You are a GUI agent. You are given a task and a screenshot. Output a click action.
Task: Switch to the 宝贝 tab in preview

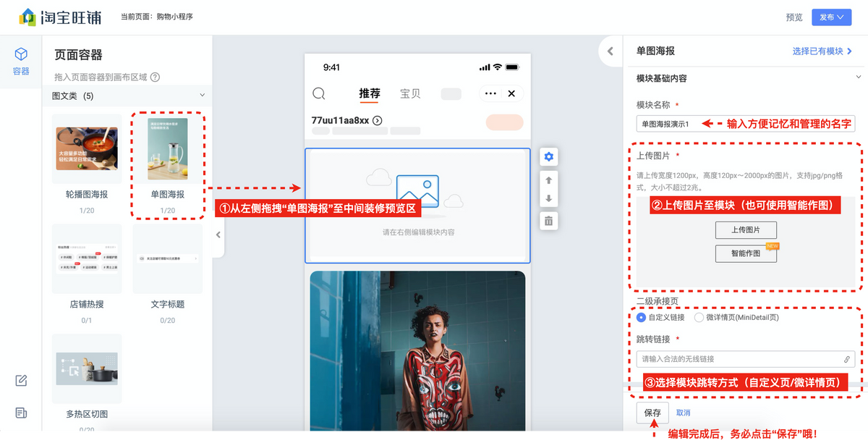[410, 93]
